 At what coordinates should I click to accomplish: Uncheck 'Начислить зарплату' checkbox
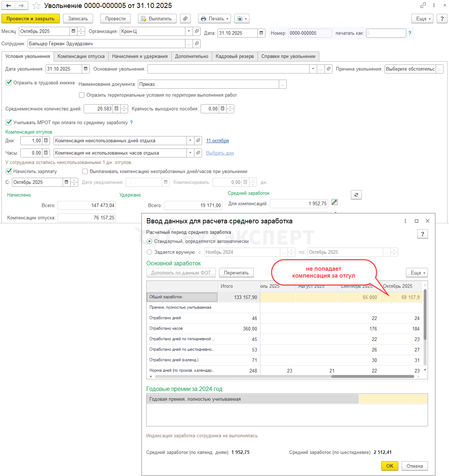tap(9, 171)
